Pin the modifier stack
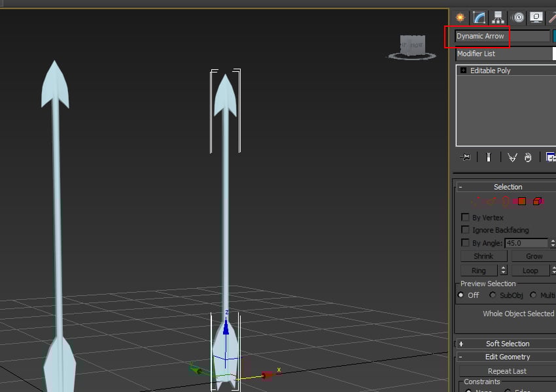Viewport: 556px width, 392px height. pyautogui.click(x=465, y=157)
